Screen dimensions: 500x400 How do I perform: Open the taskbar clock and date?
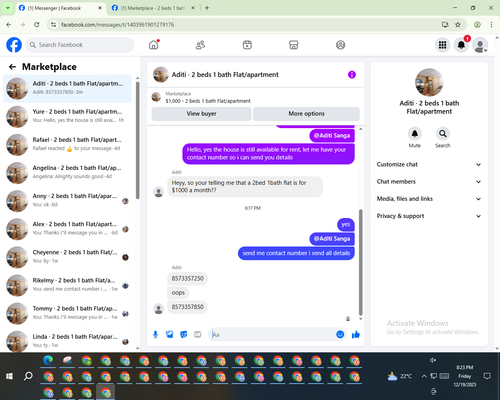tap(465, 376)
